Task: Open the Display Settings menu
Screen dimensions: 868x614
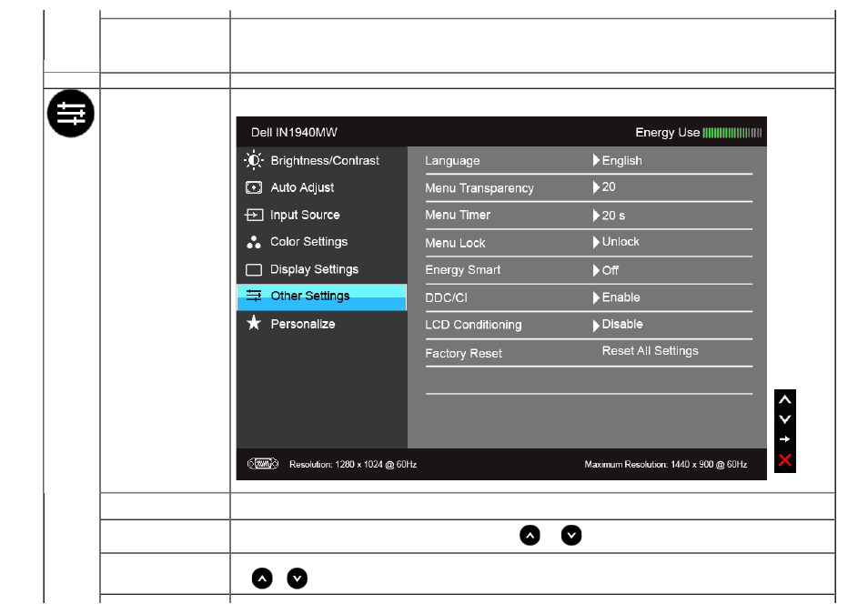Action: [x=321, y=269]
